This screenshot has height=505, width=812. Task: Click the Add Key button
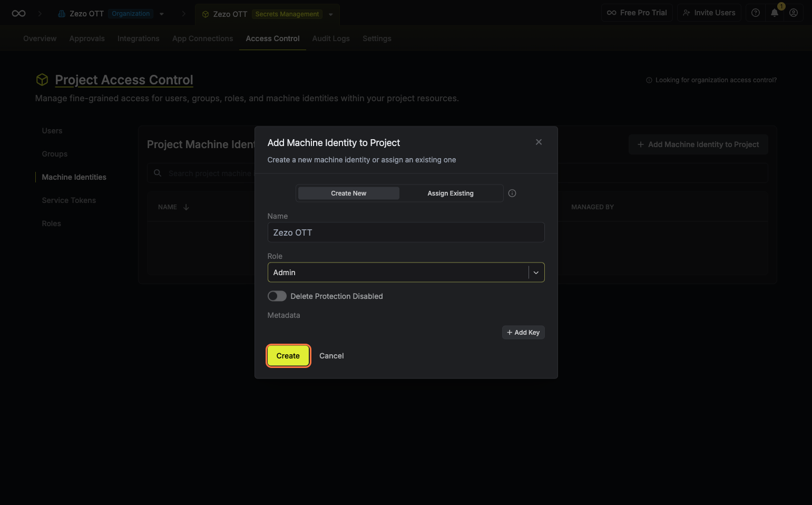(x=523, y=333)
